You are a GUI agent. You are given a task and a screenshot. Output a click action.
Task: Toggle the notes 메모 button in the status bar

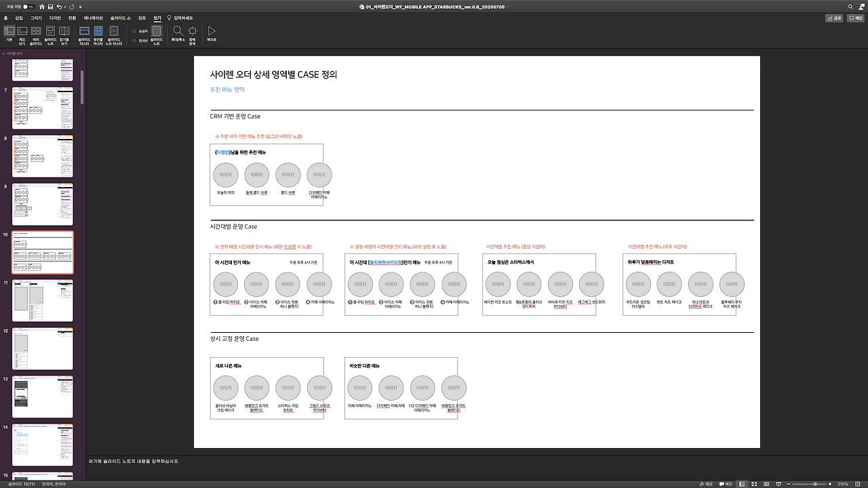pyautogui.click(x=706, y=484)
